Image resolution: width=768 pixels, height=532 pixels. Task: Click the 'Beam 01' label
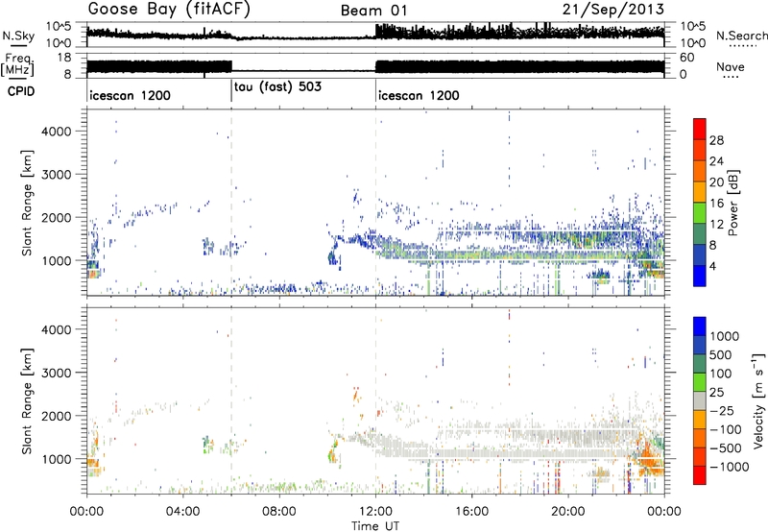373,11
